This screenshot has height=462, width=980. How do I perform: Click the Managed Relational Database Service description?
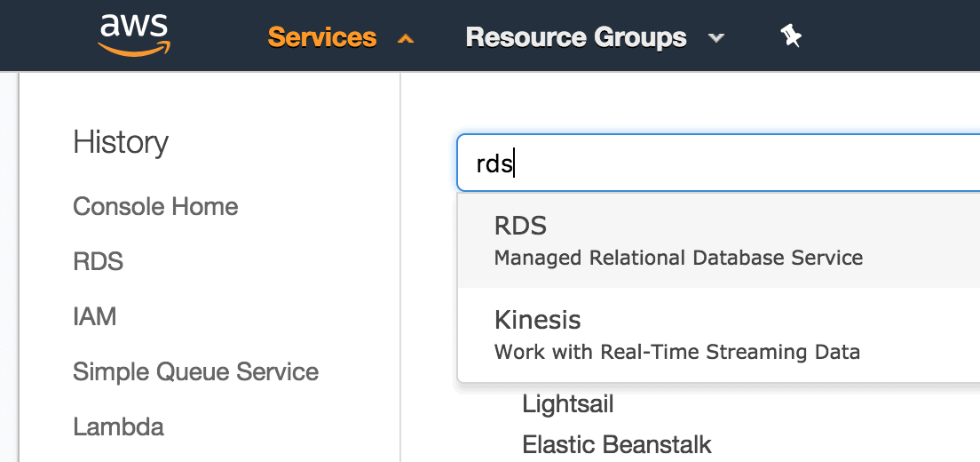678,258
